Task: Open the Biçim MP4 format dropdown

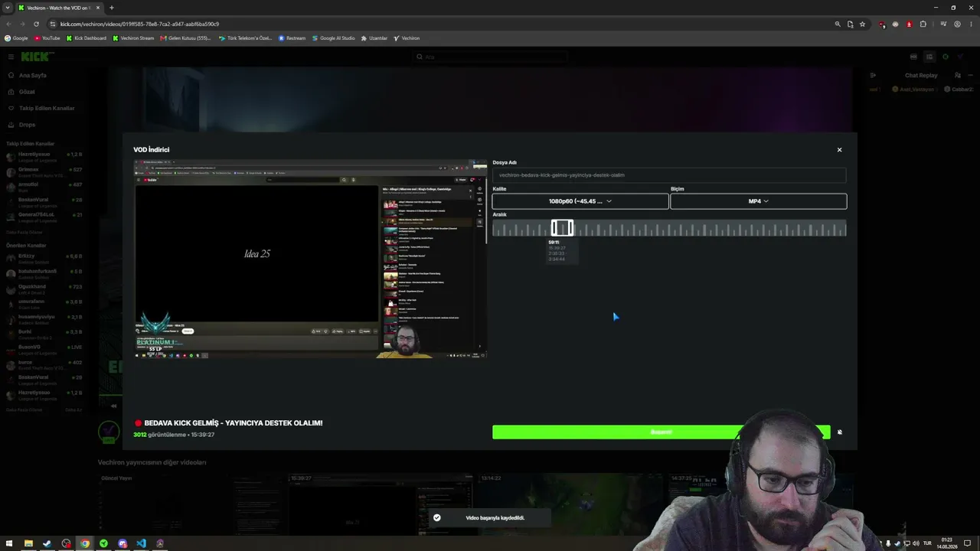Action: pos(759,201)
